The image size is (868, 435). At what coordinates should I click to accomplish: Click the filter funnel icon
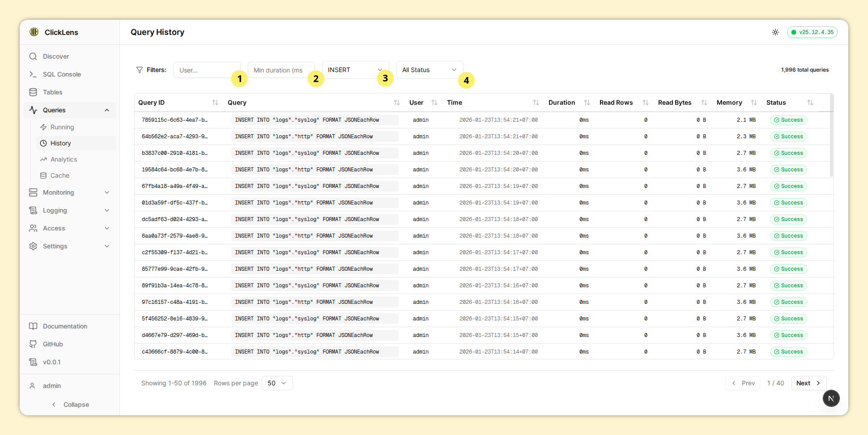tap(140, 70)
